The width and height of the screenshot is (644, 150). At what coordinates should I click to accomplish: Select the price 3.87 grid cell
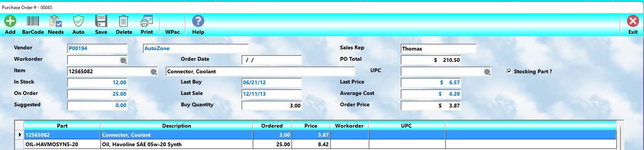311,135
